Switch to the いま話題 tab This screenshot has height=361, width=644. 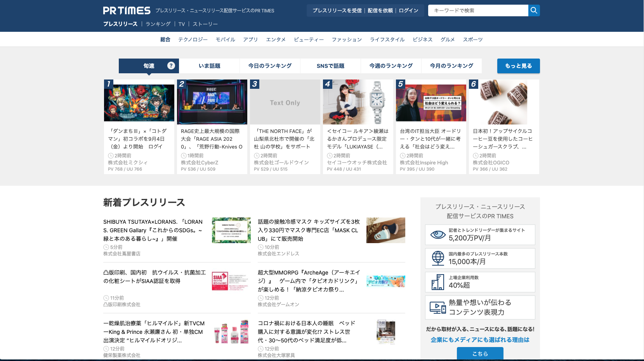coord(210,66)
